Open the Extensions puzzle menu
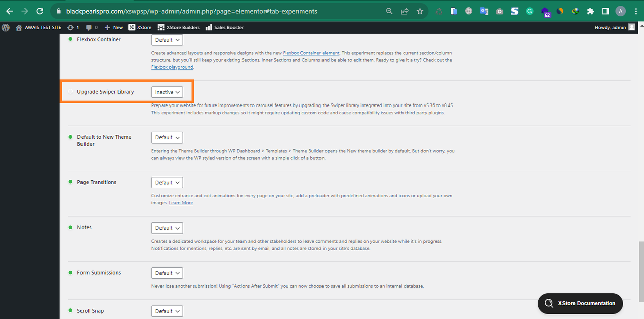 [x=591, y=11]
